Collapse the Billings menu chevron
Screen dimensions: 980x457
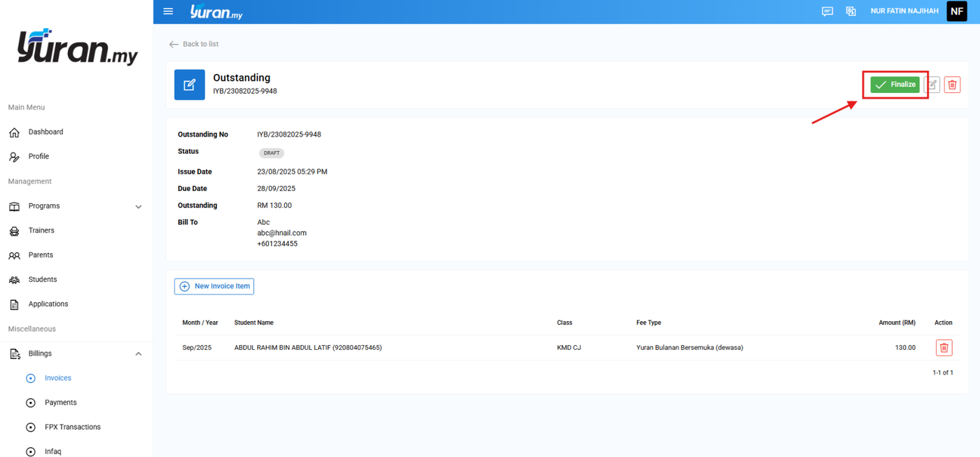[139, 354]
